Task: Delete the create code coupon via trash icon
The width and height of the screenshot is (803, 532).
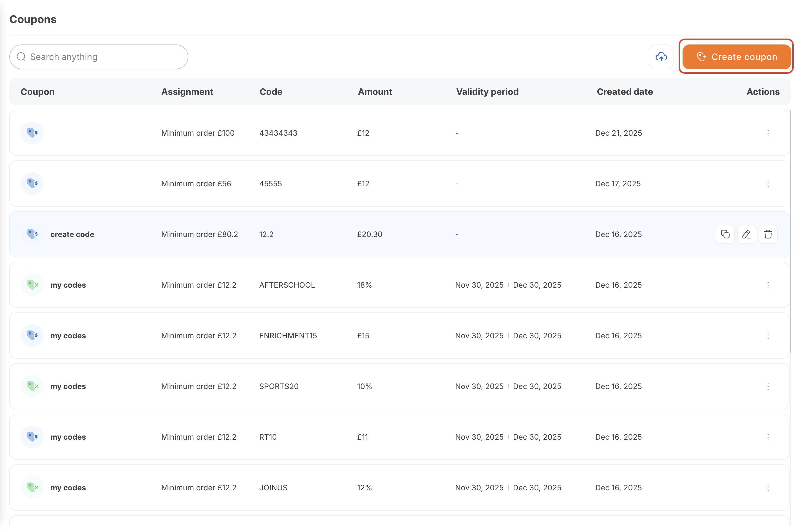Action: pyautogui.click(x=768, y=234)
